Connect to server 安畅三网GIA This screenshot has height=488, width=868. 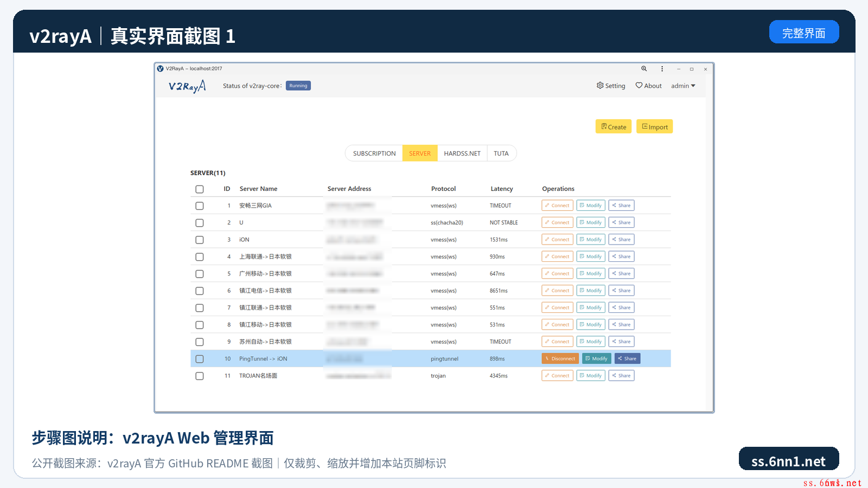click(x=557, y=206)
